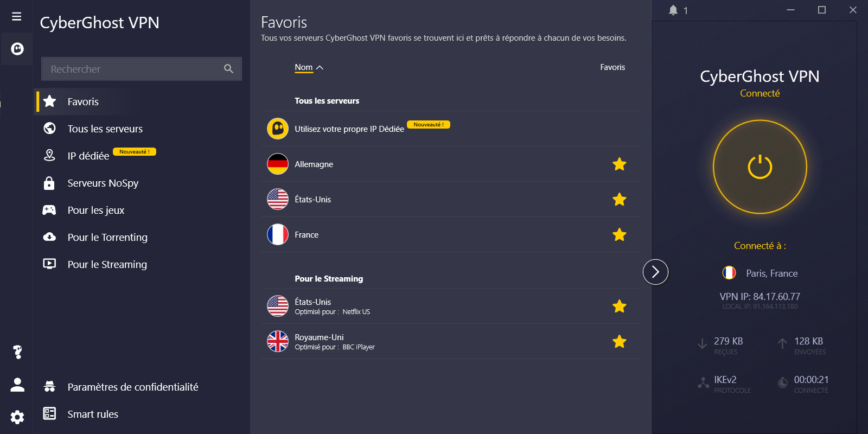Click the Rechercher search field
Image resolution: width=868 pixels, height=434 pixels.
tap(130, 69)
